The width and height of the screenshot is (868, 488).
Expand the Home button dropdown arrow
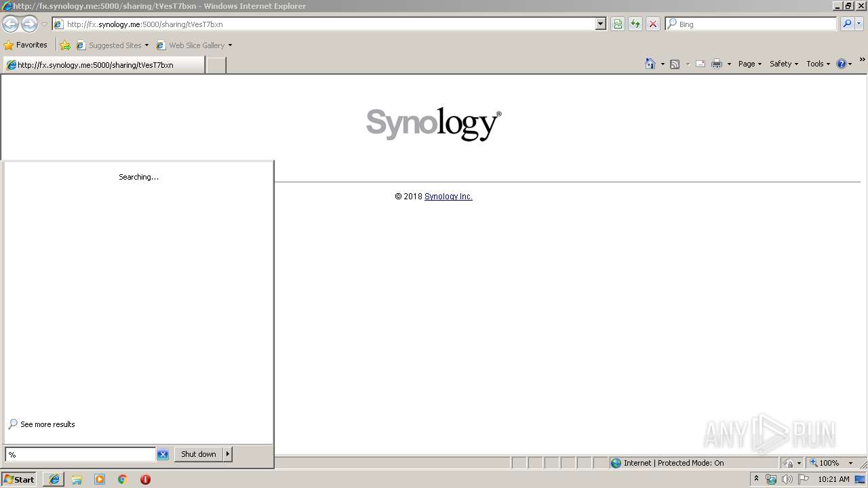click(x=663, y=64)
